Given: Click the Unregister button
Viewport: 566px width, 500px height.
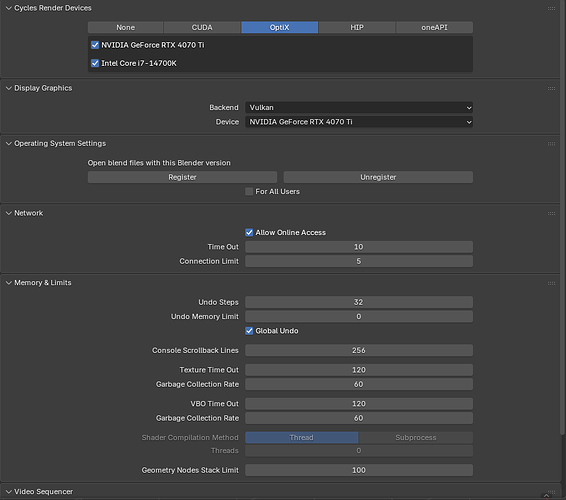Looking at the screenshot, I should point(378,177).
